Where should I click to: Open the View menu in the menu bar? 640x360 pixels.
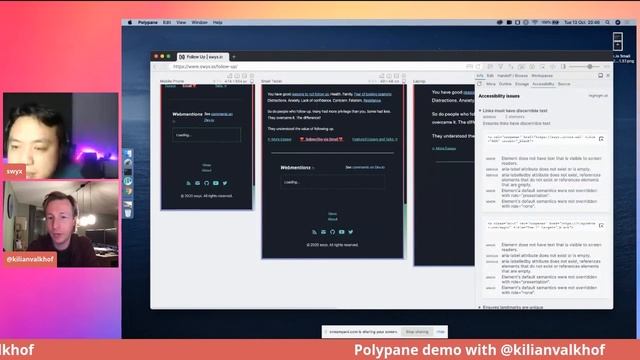tap(181, 22)
